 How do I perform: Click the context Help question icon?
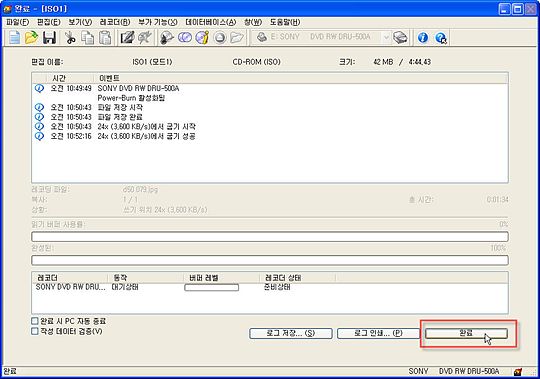pos(441,38)
